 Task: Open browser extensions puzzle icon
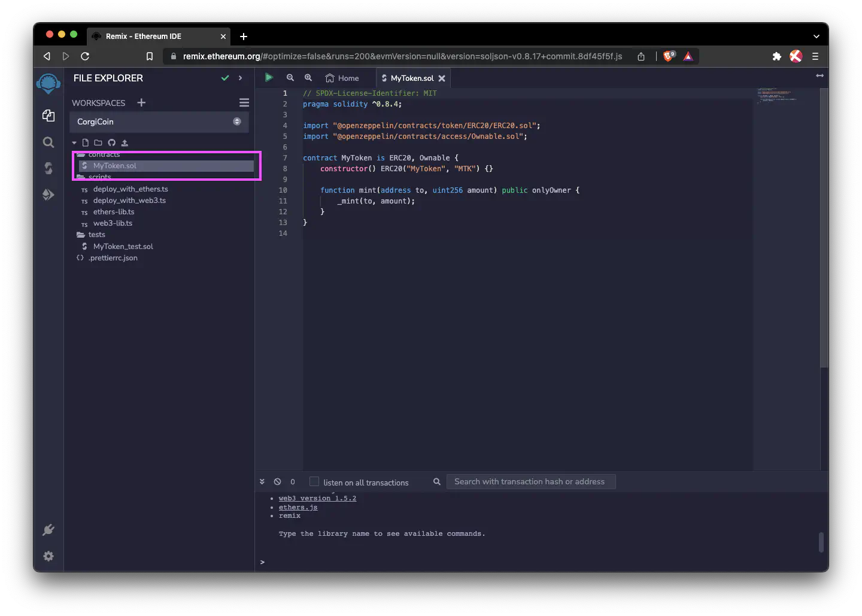(776, 56)
